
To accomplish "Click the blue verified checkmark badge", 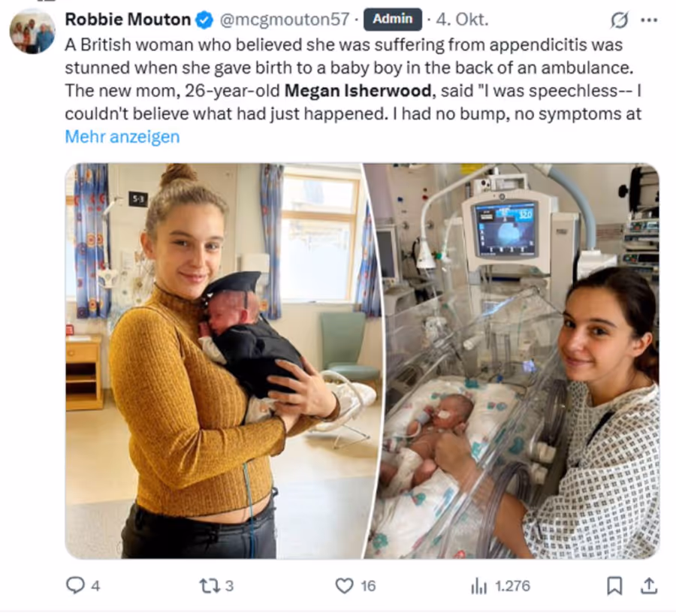I will pyautogui.click(x=204, y=20).
